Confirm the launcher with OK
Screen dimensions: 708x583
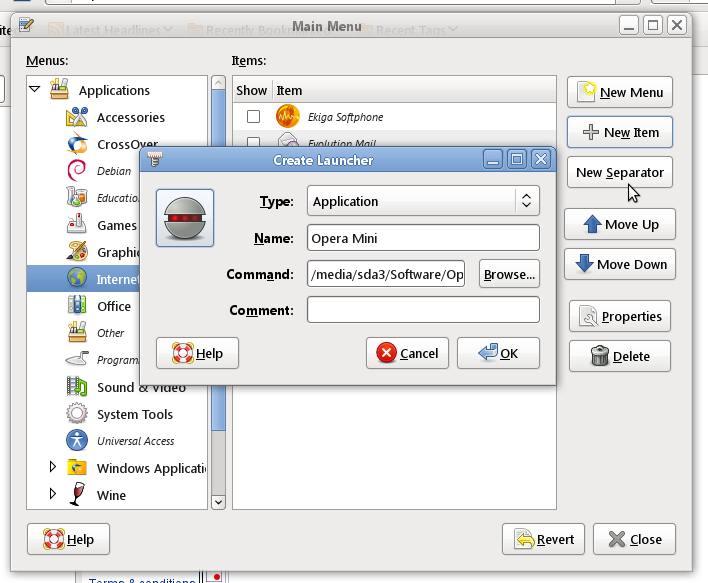point(498,353)
